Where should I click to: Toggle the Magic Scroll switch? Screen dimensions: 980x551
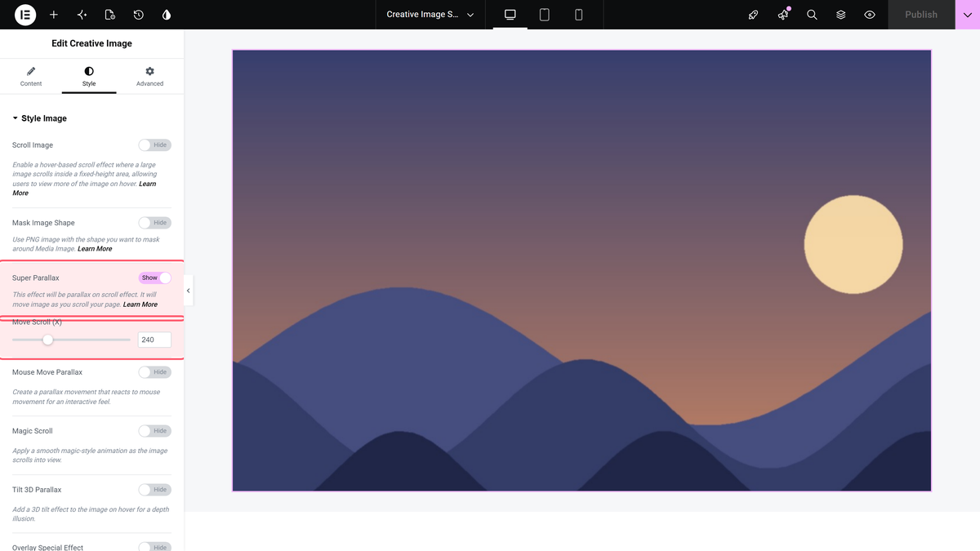154,431
